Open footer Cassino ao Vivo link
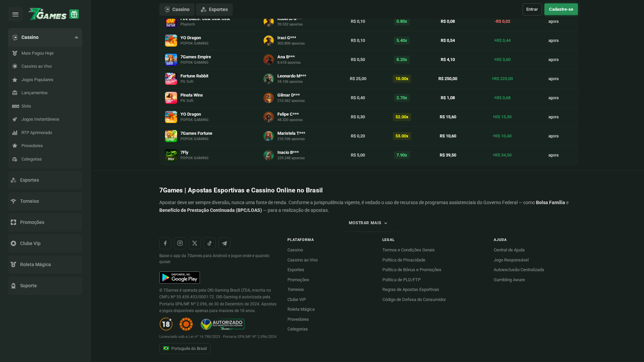Image resolution: width=644 pixels, height=362 pixels. pos(303,260)
